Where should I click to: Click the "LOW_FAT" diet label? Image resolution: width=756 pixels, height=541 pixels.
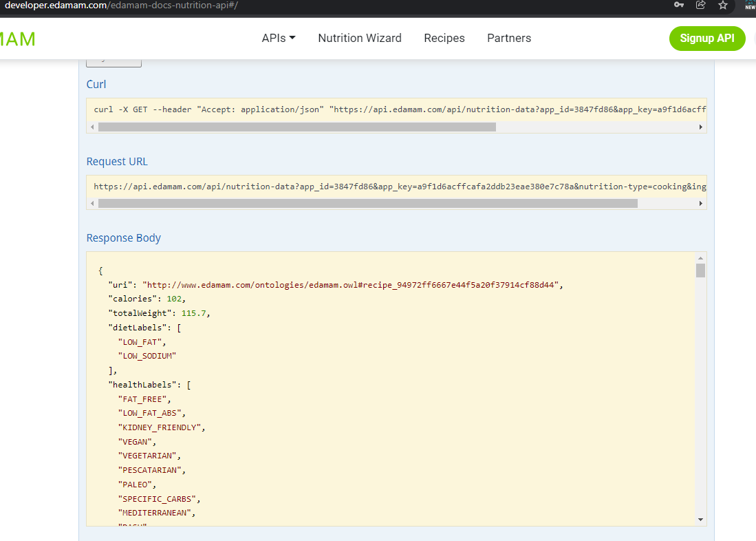pos(140,342)
